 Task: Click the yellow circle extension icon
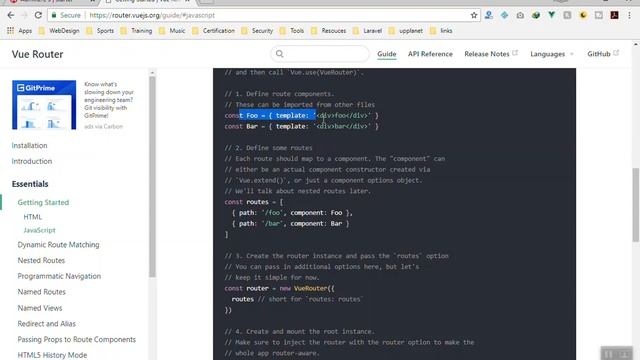(583, 15)
